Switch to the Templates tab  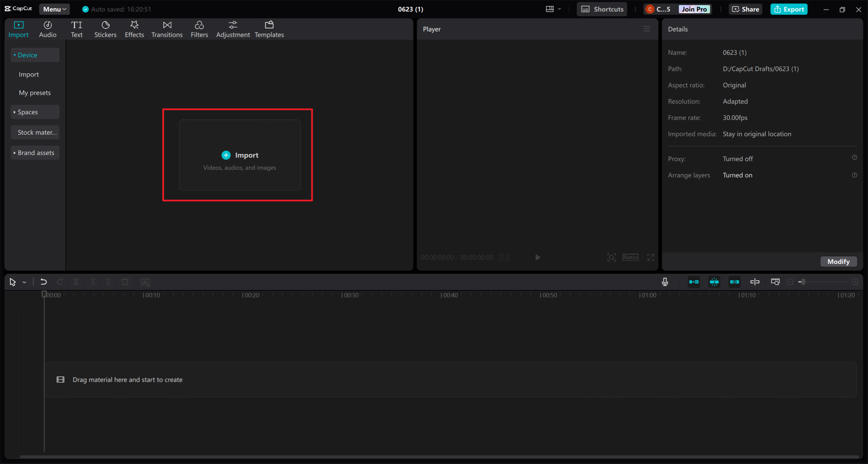269,29
